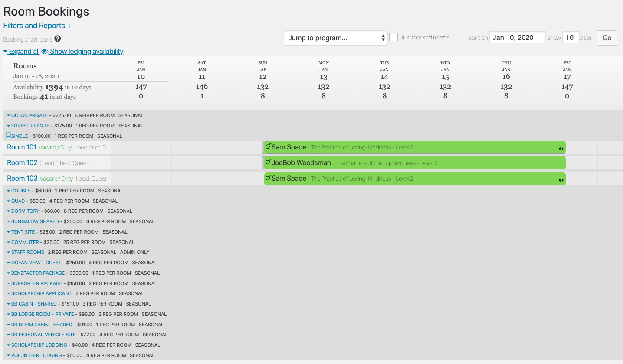This screenshot has width=623, height=364.
Task: Open the Booking chart icons help question mark
Action: (x=58, y=39)
